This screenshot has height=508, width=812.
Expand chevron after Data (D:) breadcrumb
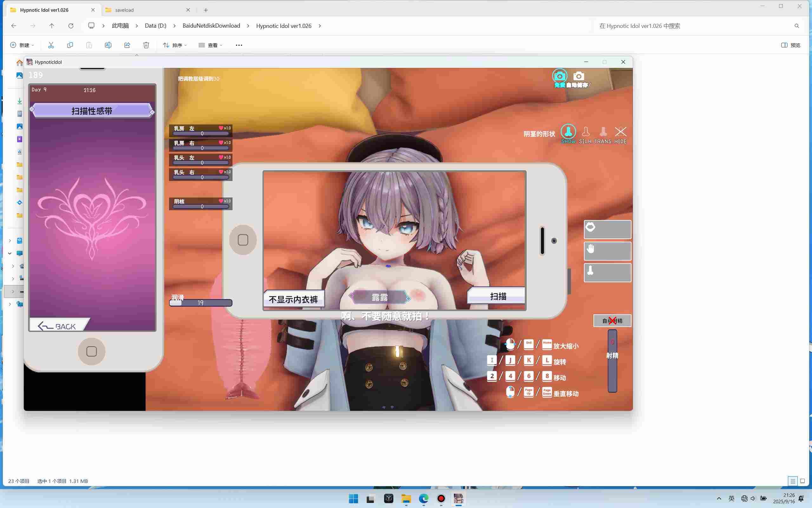[x=174, y=26]
